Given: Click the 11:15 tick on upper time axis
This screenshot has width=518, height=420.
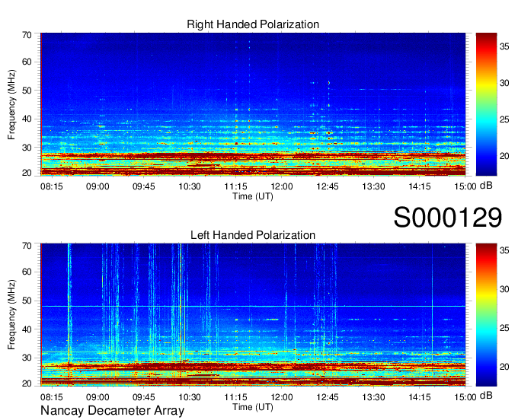Looking at the screenshot, I should [x=235, y=186].
